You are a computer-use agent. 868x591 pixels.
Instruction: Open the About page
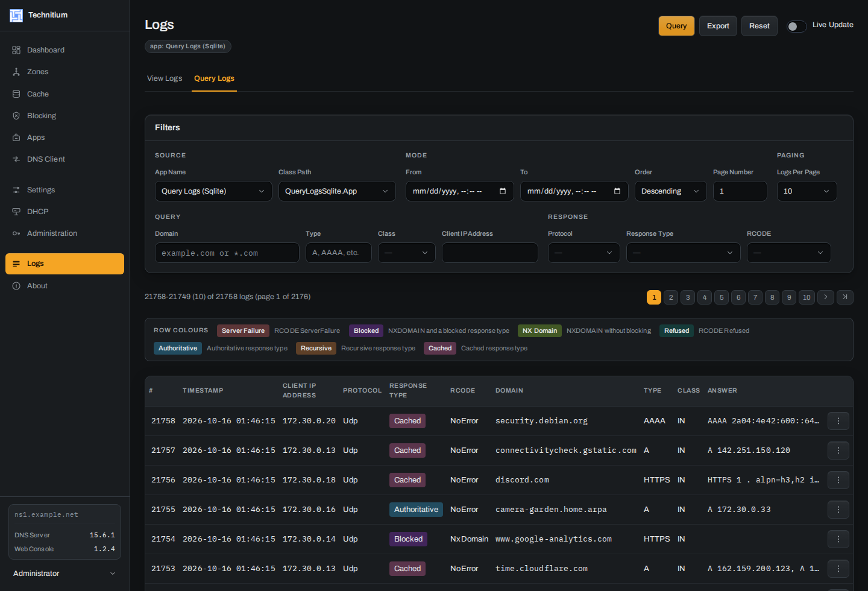click(64, 286)
